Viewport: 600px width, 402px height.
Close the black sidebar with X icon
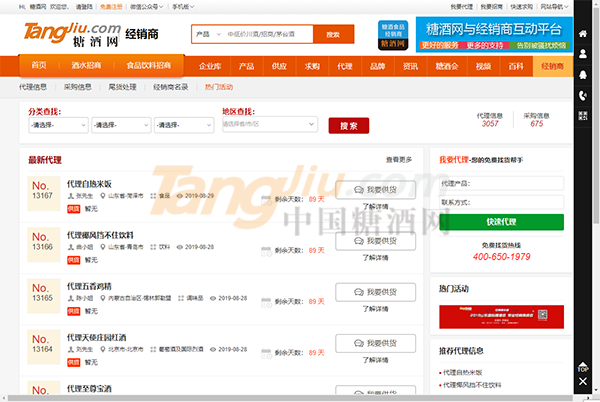tap(582, 381)
